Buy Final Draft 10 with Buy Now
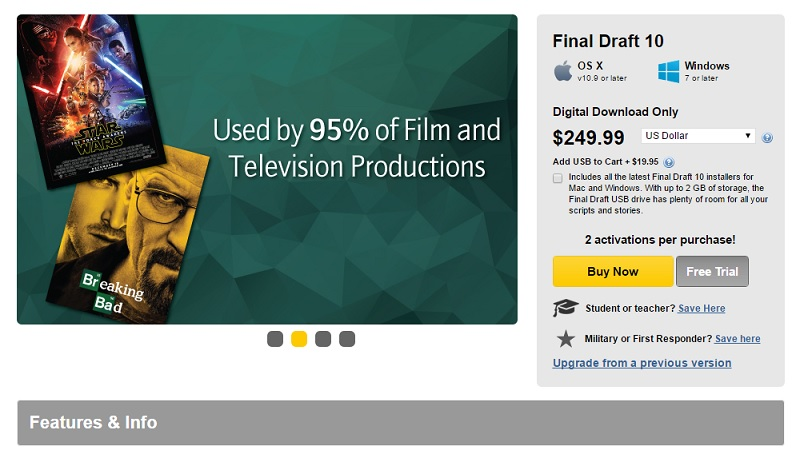Image resolution: width=800 pixels, height=450 pixels. [x=613, y=271]
